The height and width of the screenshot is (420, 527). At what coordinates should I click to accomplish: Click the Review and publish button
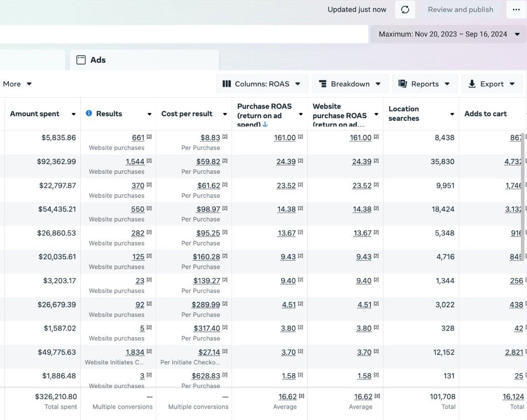pyautogui.click(x=461, y=9)
